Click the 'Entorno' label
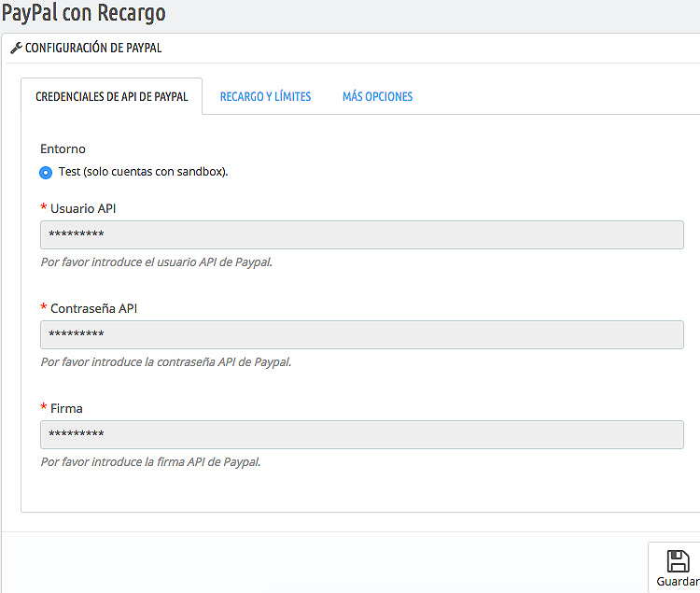The image size is (700, 593). (x=63, y=148)
